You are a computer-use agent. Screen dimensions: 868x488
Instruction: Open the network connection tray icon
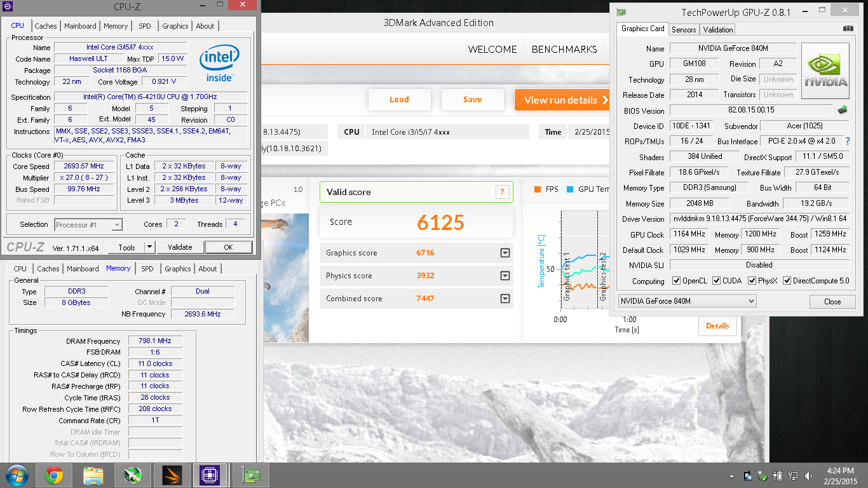793,476
